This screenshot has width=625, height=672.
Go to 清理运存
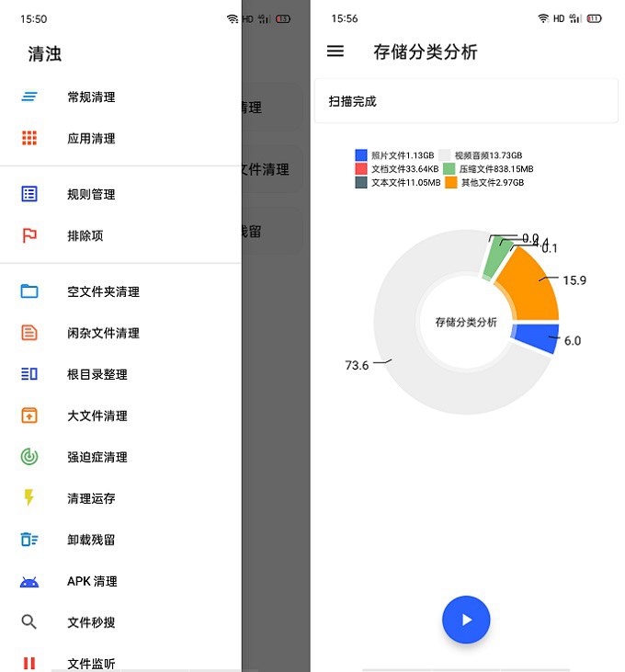coord(120,497)
